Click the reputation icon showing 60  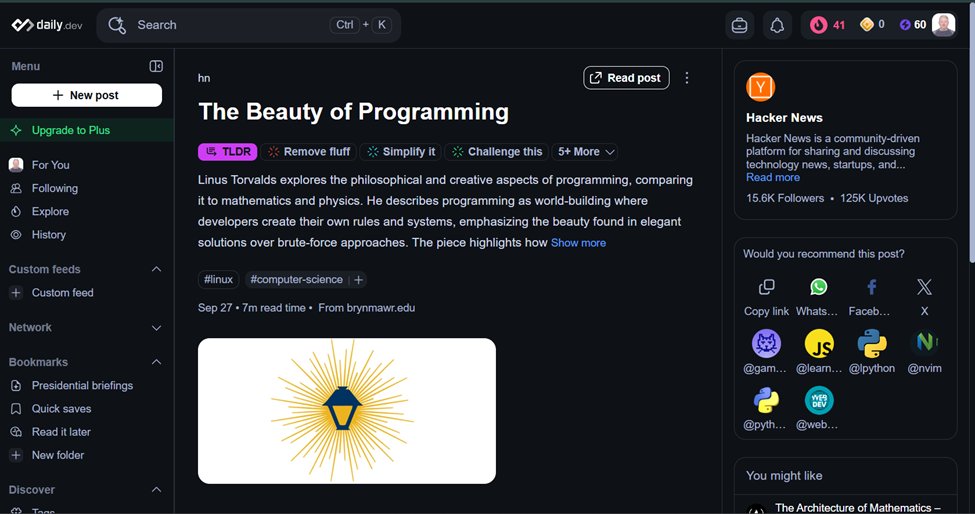[905, 25]
